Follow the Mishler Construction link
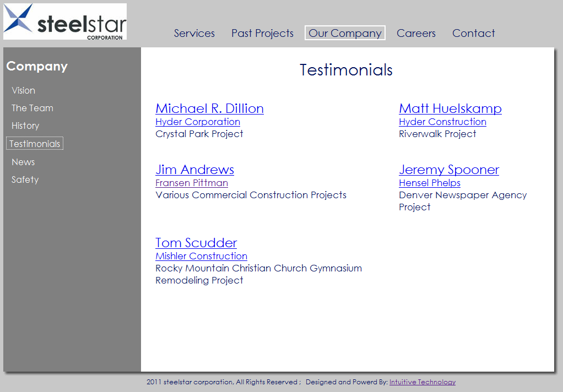Viewport: 563px width, 392px height. point(202,256)
